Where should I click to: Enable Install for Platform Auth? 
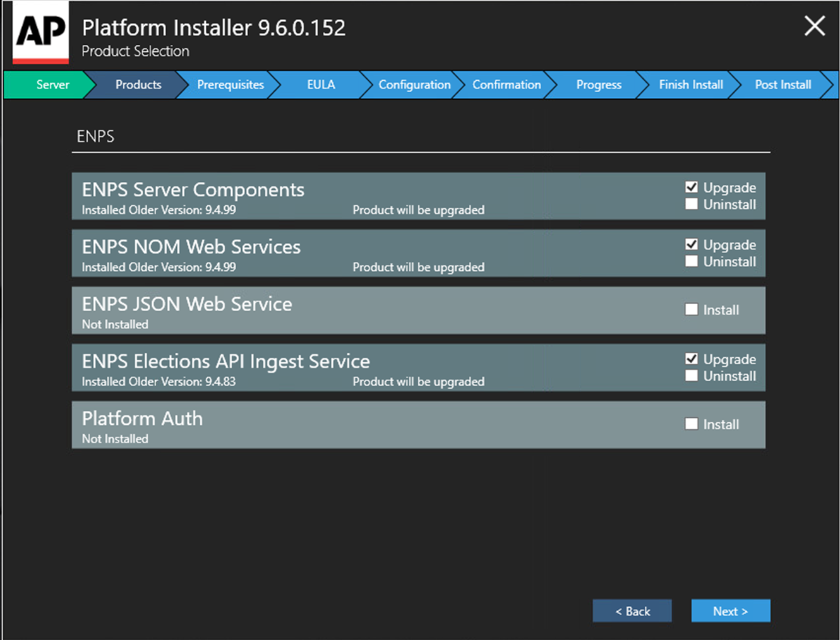click(x=692, y=424)
